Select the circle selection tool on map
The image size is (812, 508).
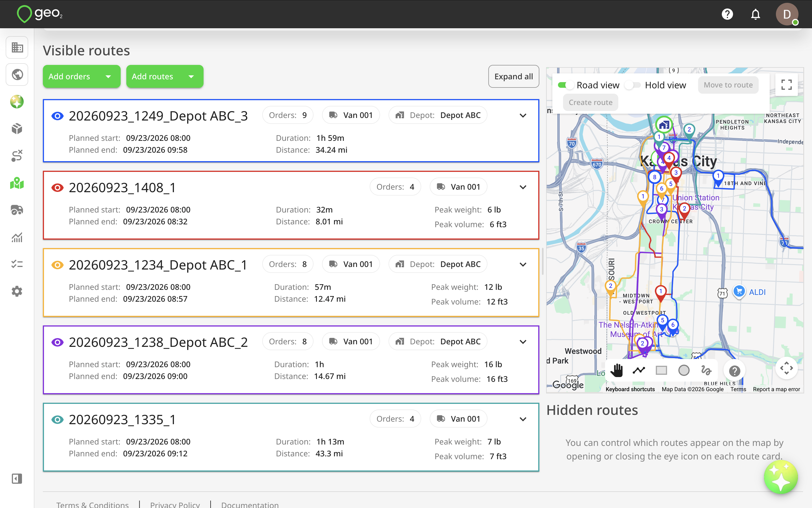(x=684, y=371)
